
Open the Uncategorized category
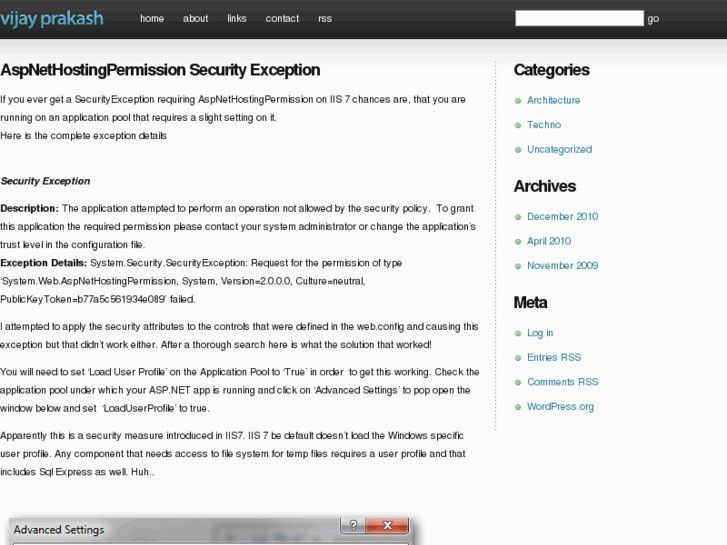click(559, 149)
